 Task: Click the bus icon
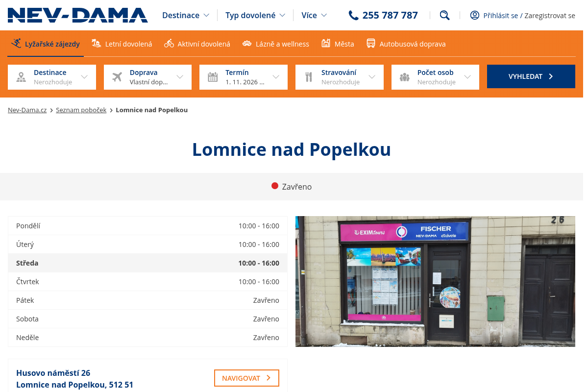(371, 44)
